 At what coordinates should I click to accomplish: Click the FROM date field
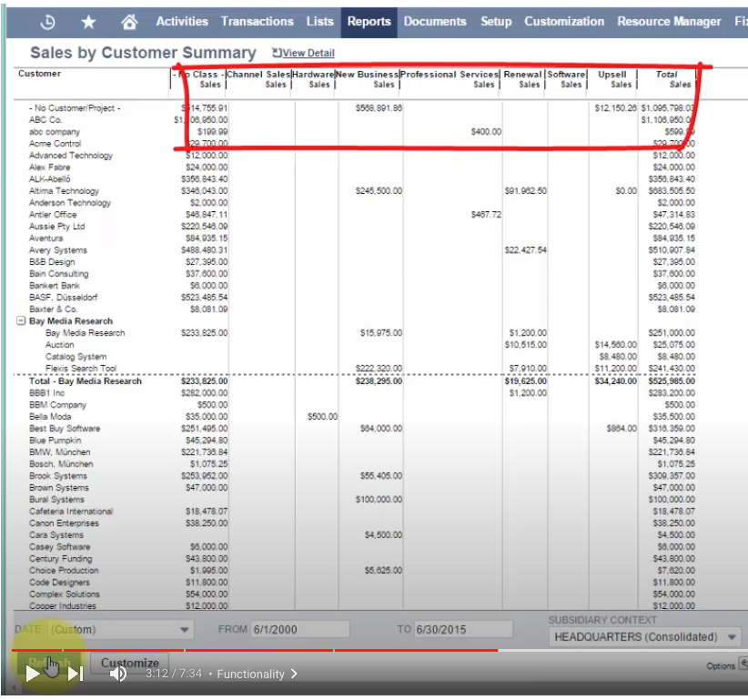pos(299,629)
